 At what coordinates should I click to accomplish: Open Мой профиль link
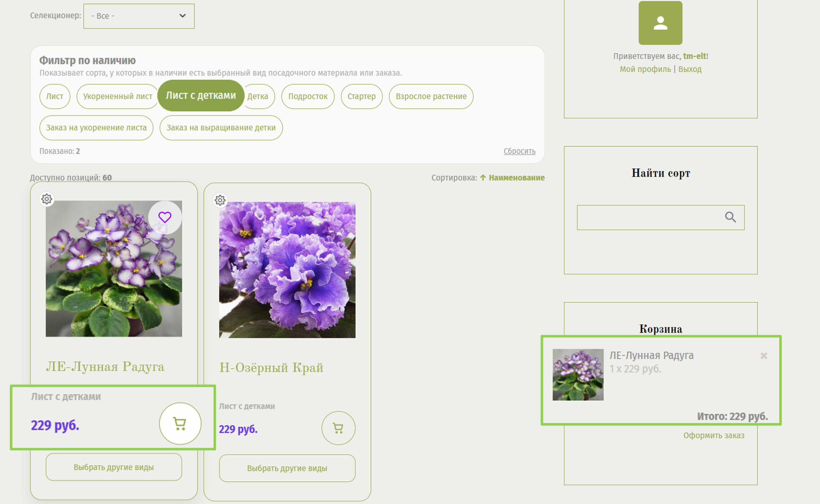tap(645, 69)
